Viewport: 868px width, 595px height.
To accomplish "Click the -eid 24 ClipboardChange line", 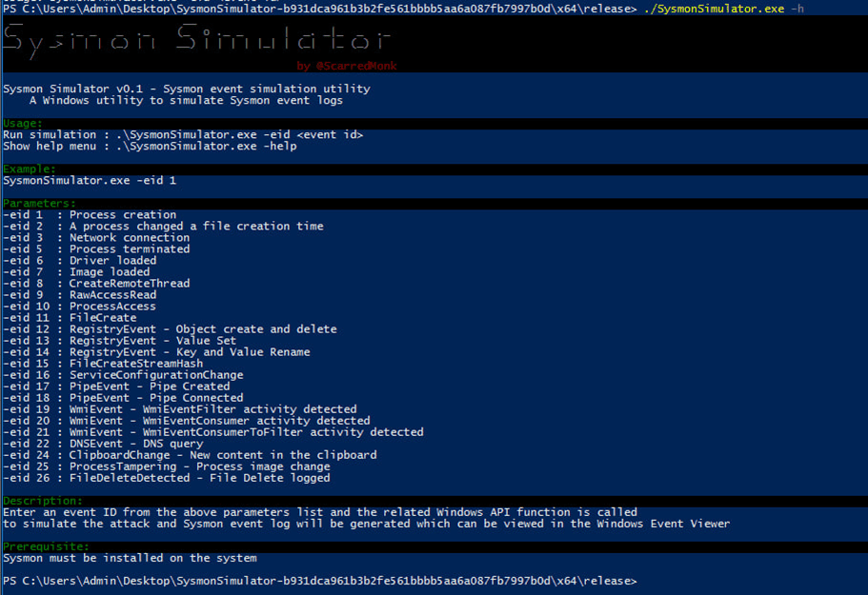I will pyautogui.click(x=190, y=455).
